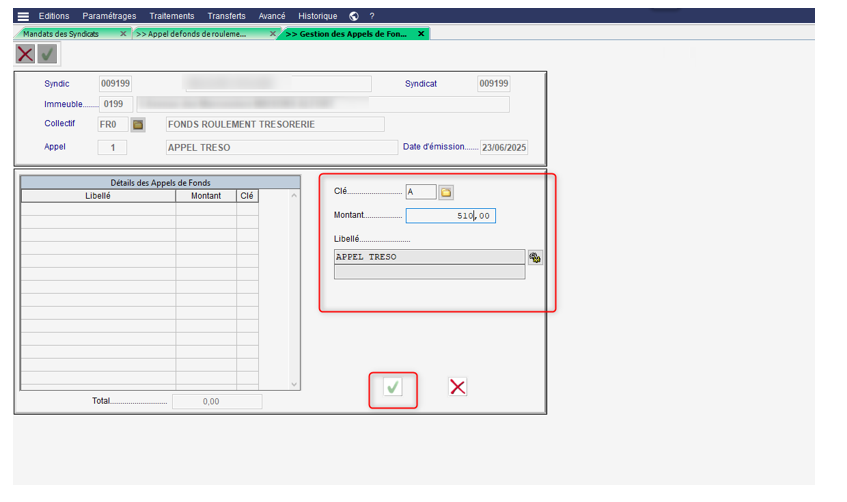
Task: Click the globe icon in menu bar
Action: point(354,16)
